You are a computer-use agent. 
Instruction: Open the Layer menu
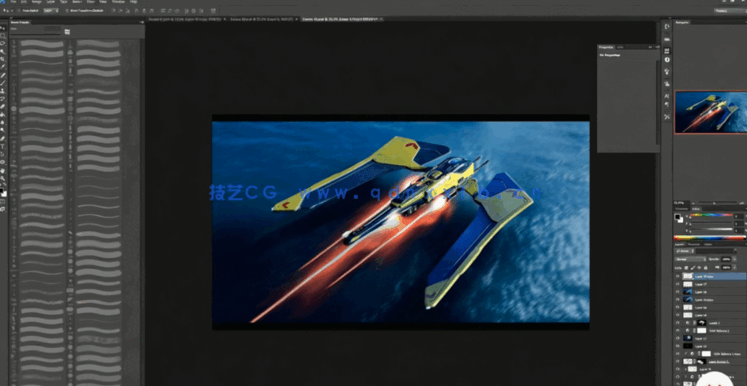50,2
